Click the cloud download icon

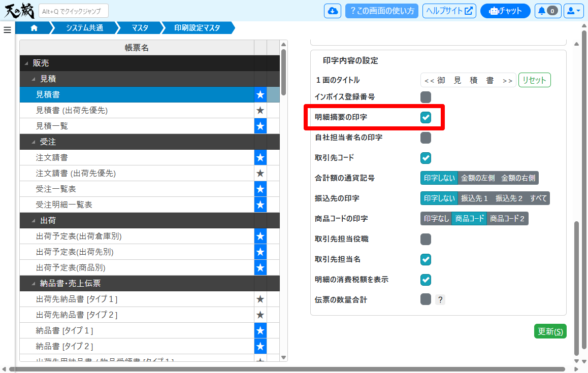point(333,11)
